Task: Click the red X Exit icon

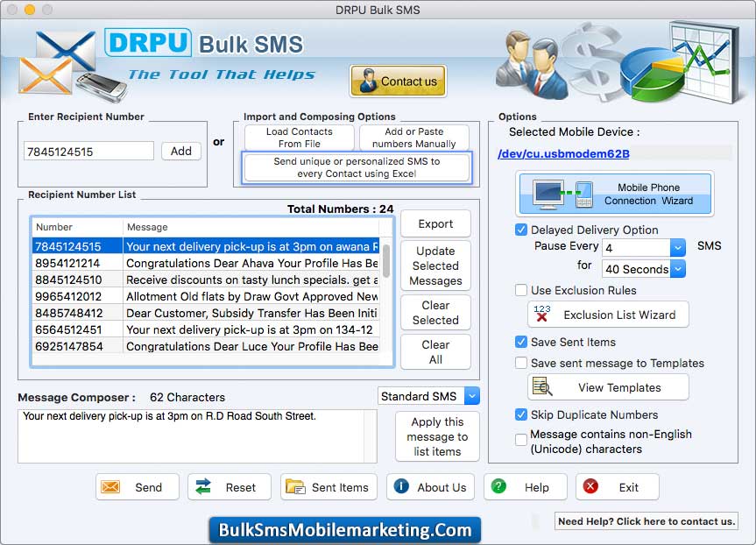Action: (x=590, y=485)
